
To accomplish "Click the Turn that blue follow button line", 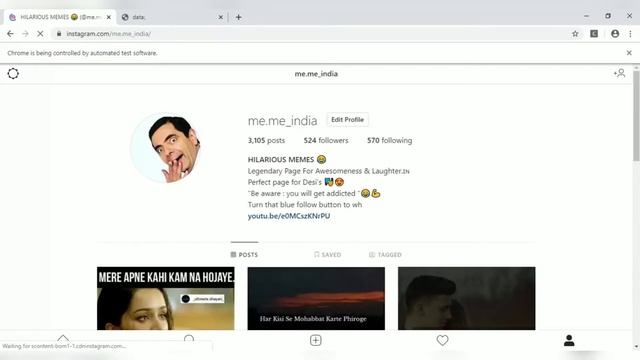I will click(x=305, y=204).
